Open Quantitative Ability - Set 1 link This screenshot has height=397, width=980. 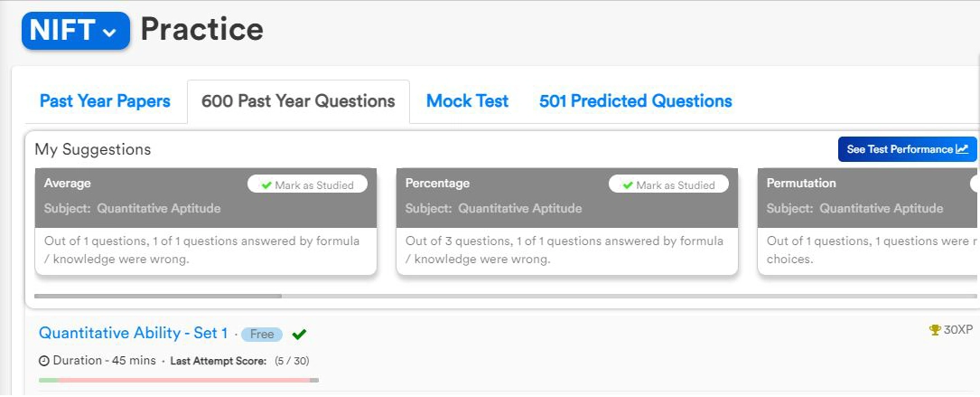pyautogui.click(x=133, y=334)
